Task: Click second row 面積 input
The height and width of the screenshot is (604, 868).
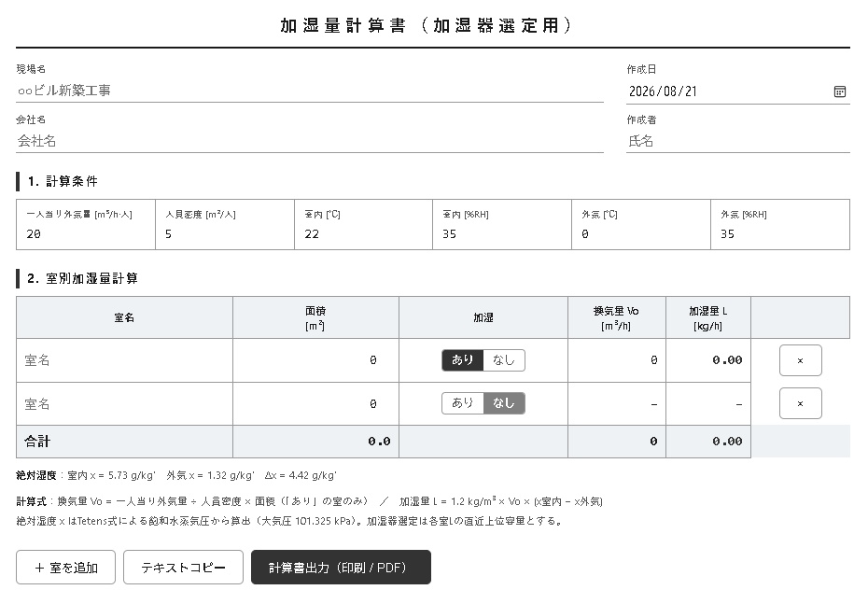Action: coord(315,404)
